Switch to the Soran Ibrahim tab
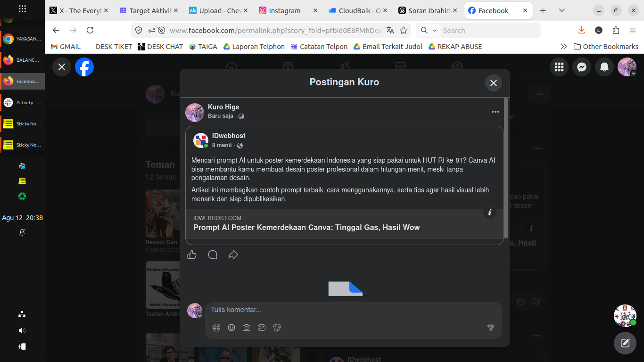 coord(428,10)
